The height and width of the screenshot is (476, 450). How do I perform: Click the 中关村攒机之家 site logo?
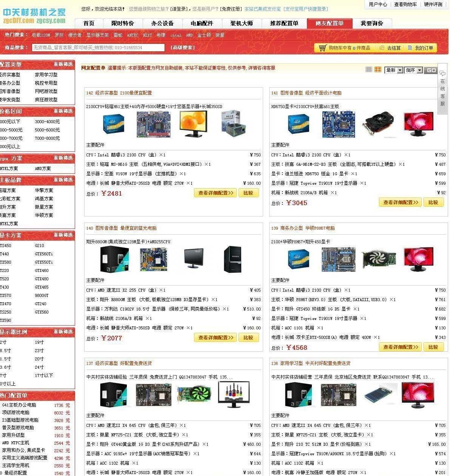pyautogui.click(x=34, y=16)
